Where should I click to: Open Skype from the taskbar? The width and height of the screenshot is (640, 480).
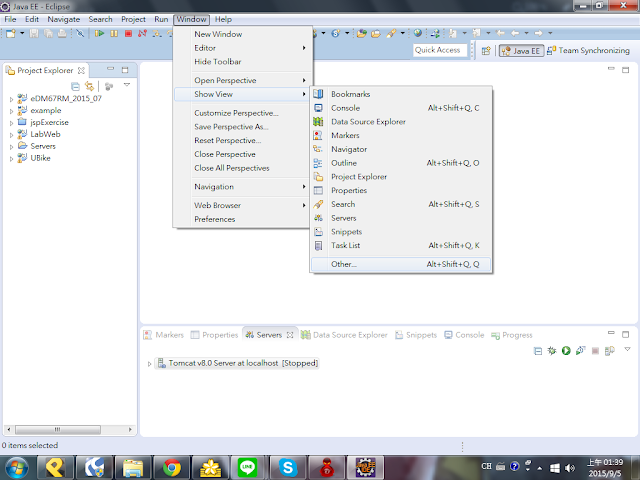(288, 467)
